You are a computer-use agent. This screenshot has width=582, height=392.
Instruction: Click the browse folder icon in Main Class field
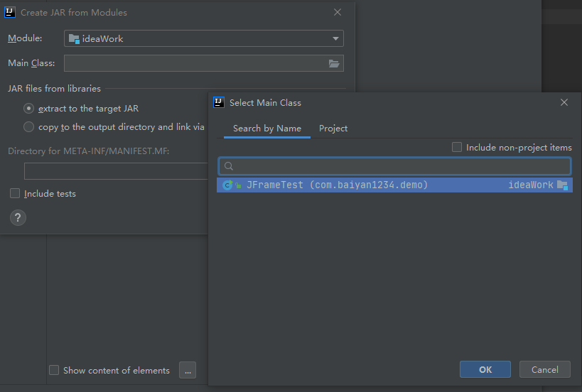(x=334, y=63)
